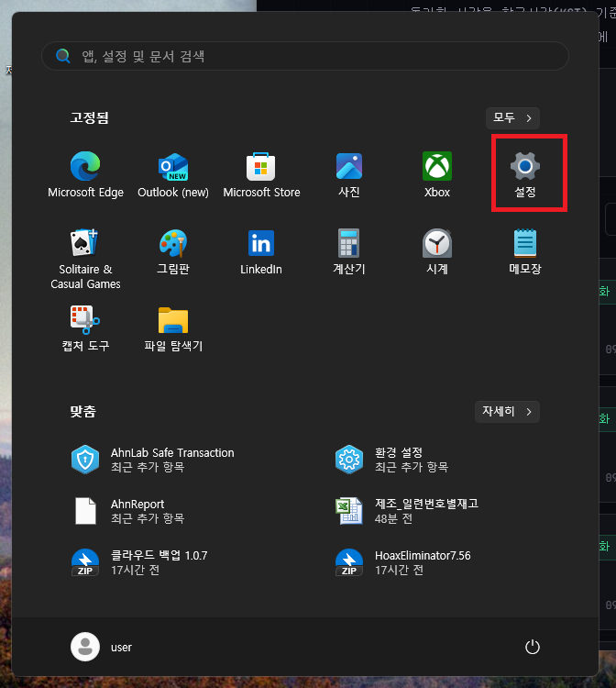The height and width of the screenshot is (688, 616).
Task: Open the 사진 (Photos) app
Action: (x=349, y=174)
